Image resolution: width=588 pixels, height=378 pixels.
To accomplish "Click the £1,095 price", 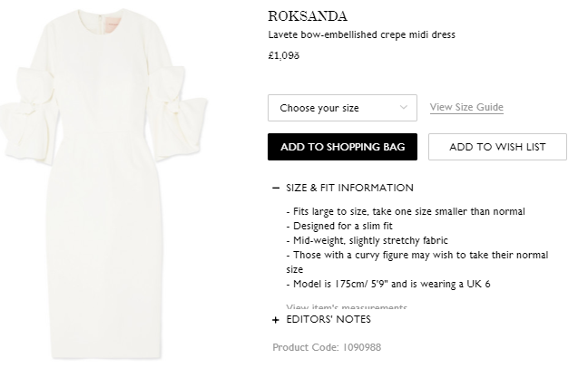I will [284, 55].
